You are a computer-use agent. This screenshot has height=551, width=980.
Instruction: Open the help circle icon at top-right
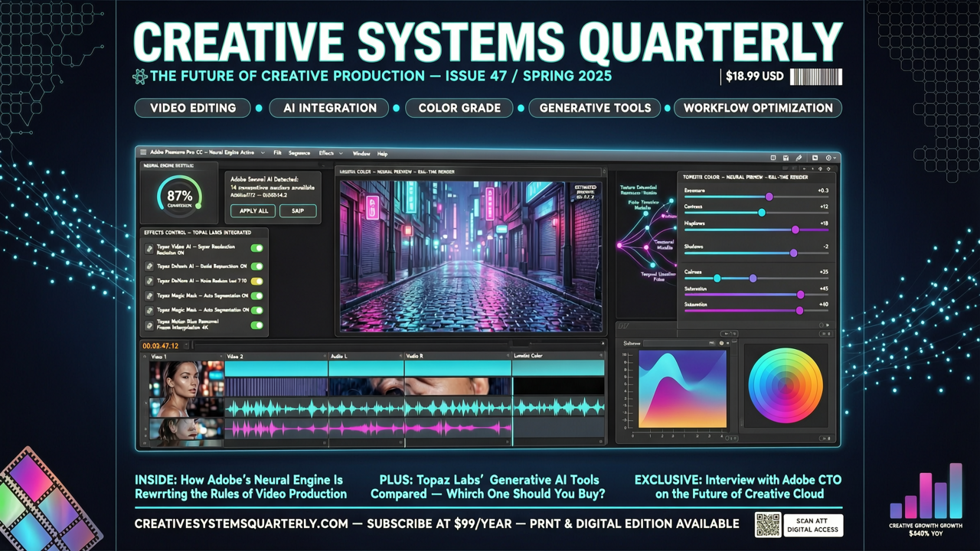pos(829,158)
